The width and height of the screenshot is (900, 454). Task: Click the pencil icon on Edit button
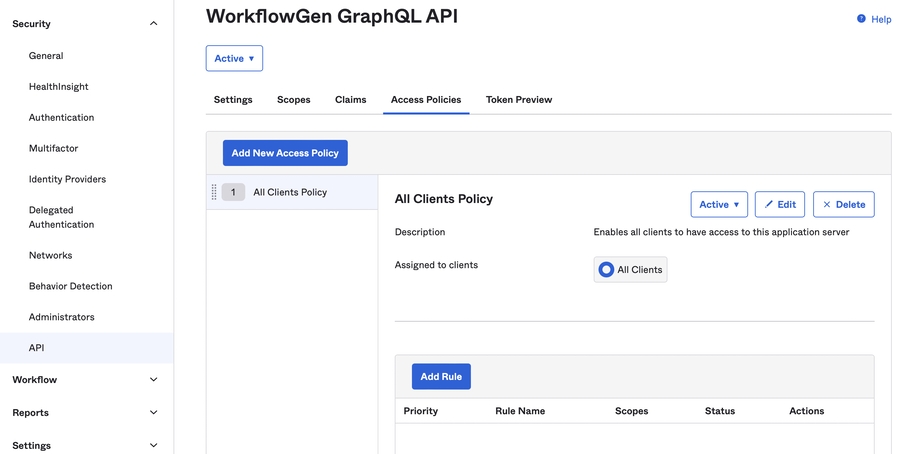pyautogui.click(x=769, y=204)
